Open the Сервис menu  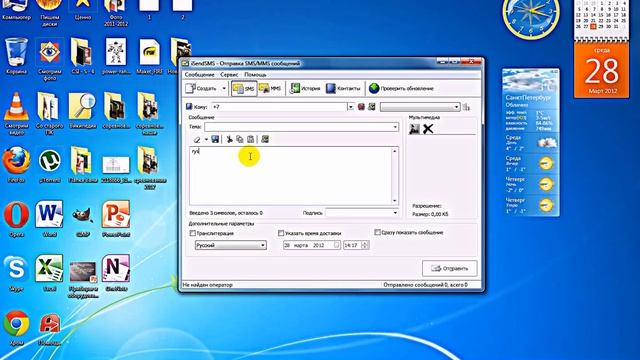[x=229, y=75]
